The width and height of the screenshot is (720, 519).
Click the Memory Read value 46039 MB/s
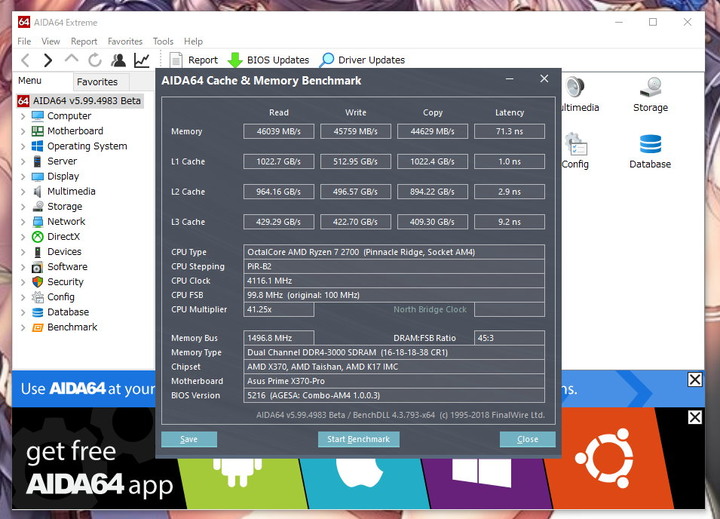279,131
